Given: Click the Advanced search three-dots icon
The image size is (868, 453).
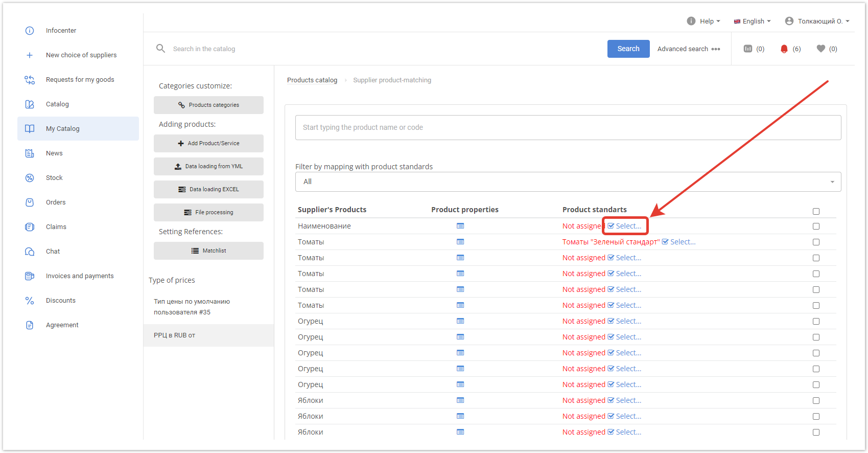Looking at the screenshot, I should click(716, 49).
